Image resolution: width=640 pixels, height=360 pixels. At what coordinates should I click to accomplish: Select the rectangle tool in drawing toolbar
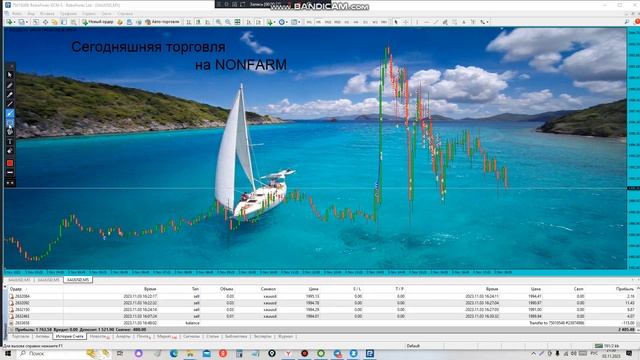click(10, 122)
